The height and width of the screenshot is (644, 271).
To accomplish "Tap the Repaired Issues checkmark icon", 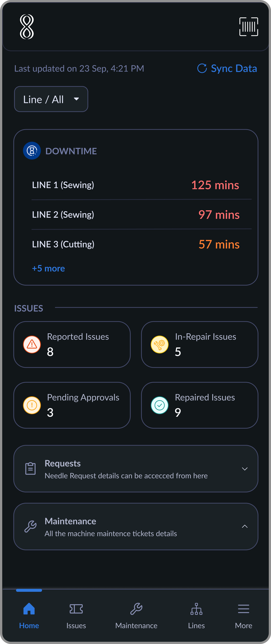I will coord(160,405).
